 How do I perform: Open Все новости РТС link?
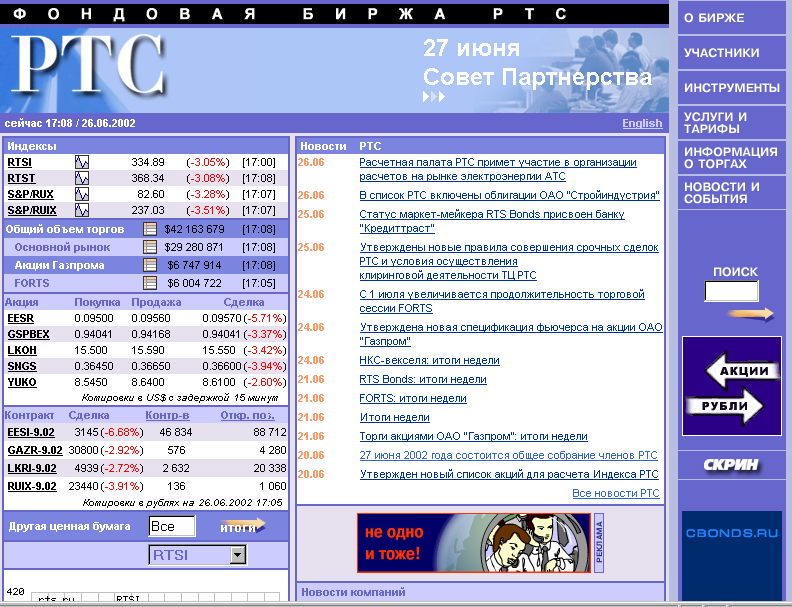pos(616,493)
